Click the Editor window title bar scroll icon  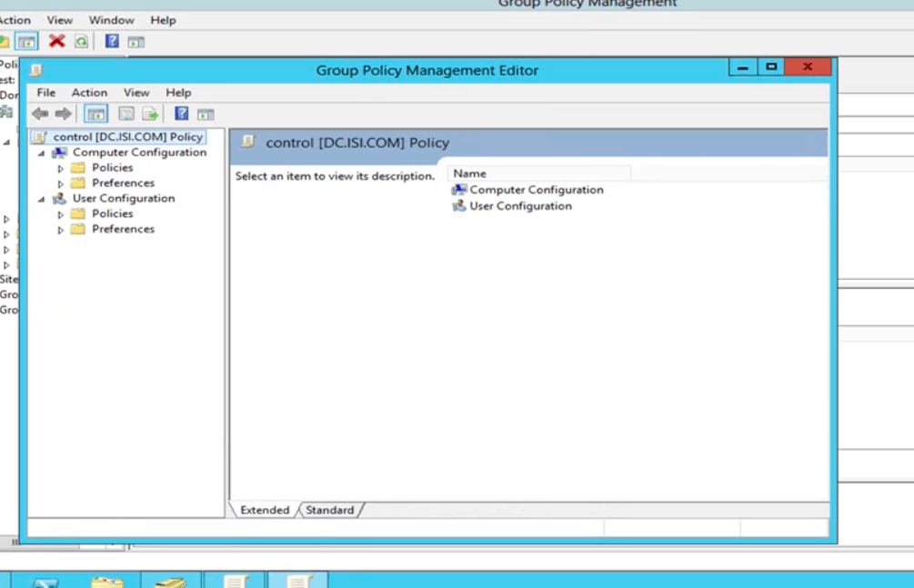pyautogui.click(x=35, y=71)
